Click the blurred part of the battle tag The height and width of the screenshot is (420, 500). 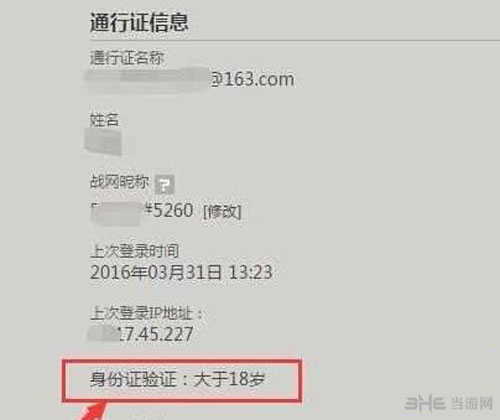(116, 213)
